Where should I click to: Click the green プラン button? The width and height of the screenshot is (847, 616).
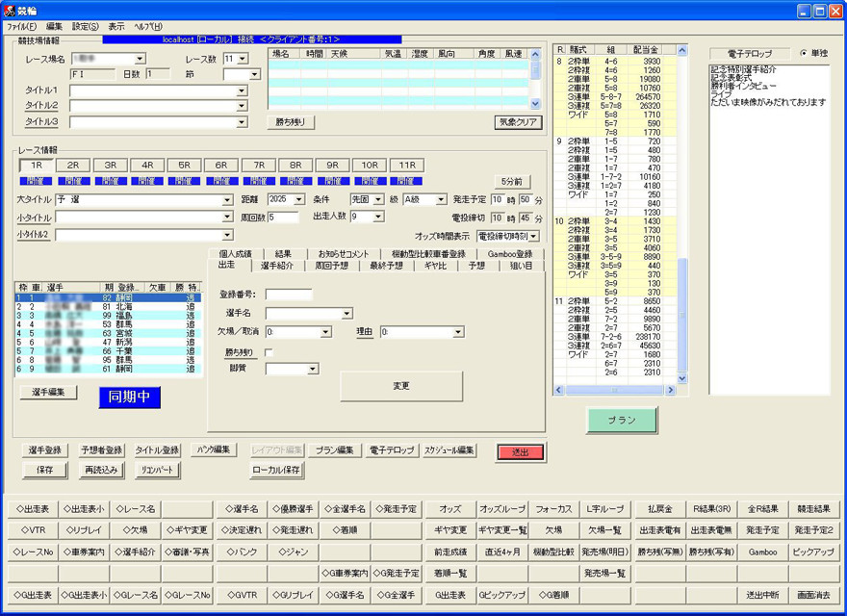622,420
